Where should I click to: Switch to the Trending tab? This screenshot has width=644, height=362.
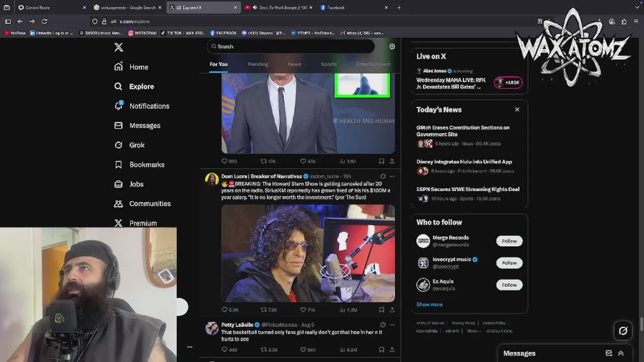click(x=258, y=64)
